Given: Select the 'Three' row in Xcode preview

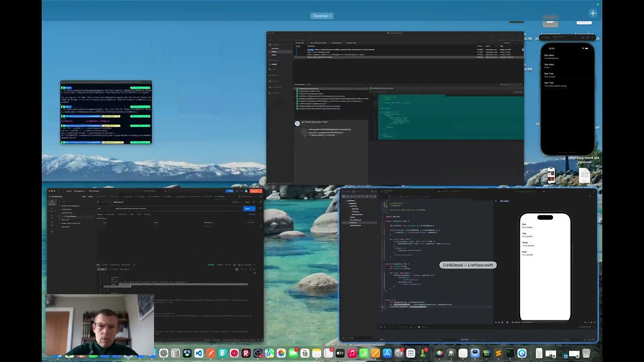Looking at the screenshot, I should (545, 244).
